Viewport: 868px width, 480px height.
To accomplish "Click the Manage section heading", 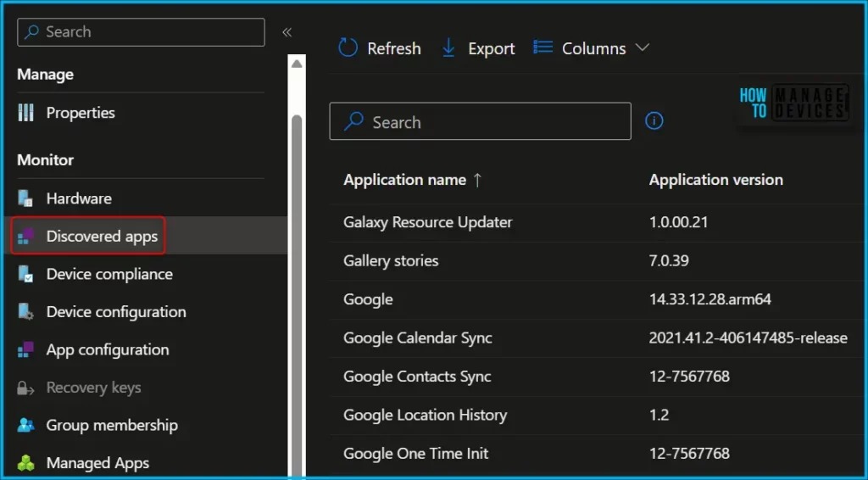I will click(46, 74).
